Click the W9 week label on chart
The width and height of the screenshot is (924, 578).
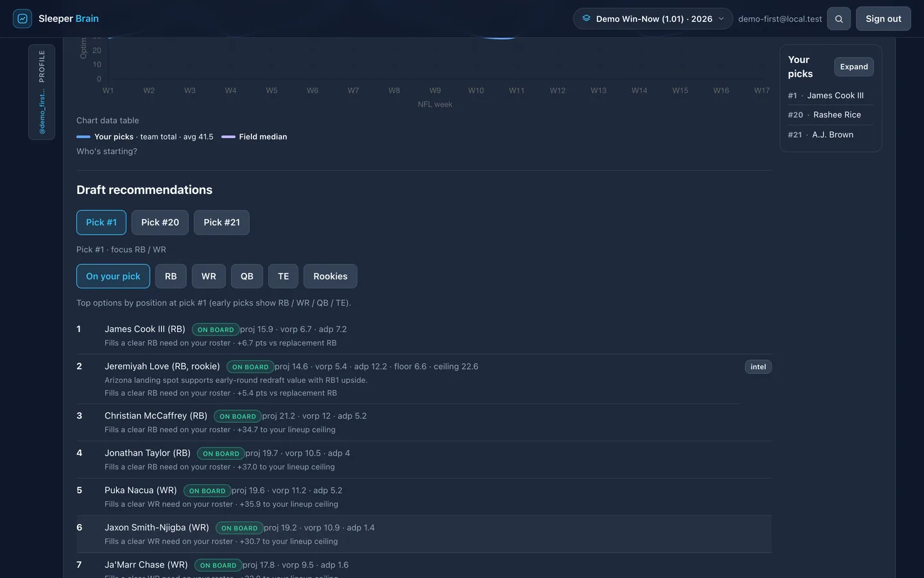coord(435,91)
